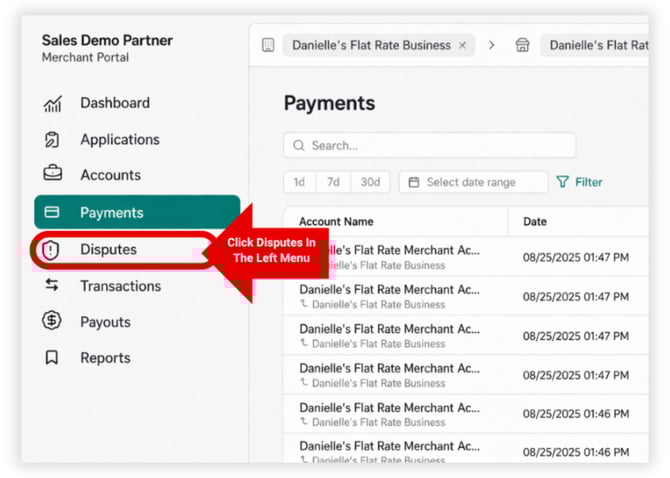
Task: Click the Reports bookmark icon
Action: pos(53,358)
